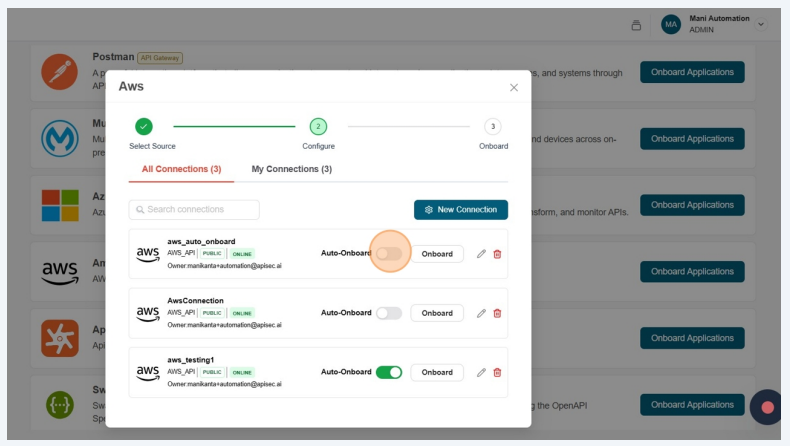The width and height of the screenshot is (790, 446).
Task: Toggle Auto-Onboard for AwsConnection
Action: click(x=389, y=313)
